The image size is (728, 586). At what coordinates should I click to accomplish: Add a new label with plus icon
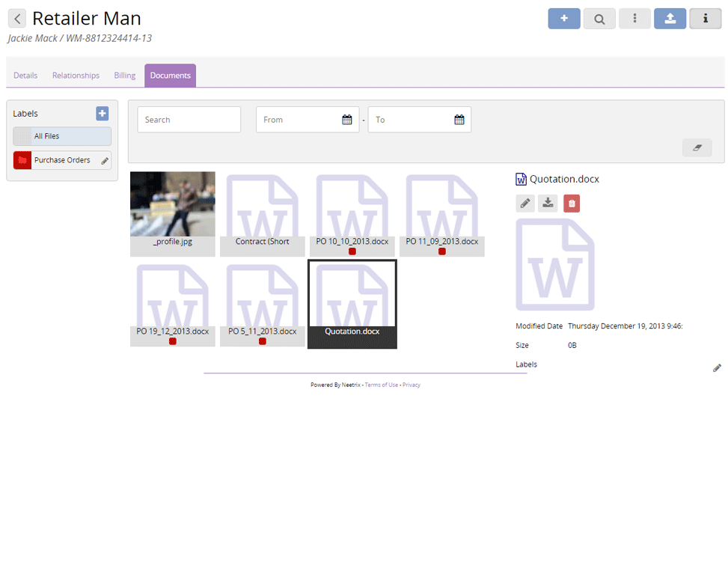(103, 113)
